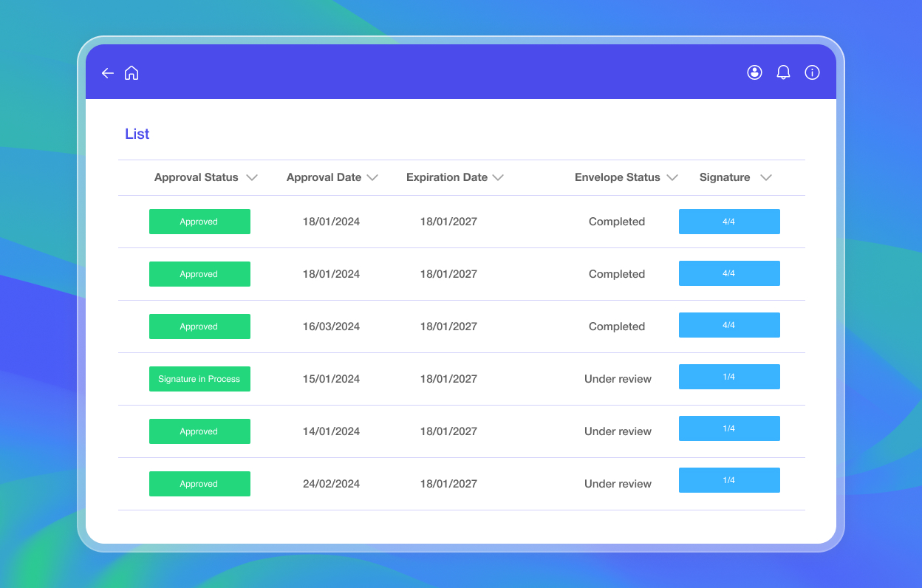Click the 1/4 signature bar for 14/01/2024
This screenshot has width=922, height=588.
click(x=729, y=428)
